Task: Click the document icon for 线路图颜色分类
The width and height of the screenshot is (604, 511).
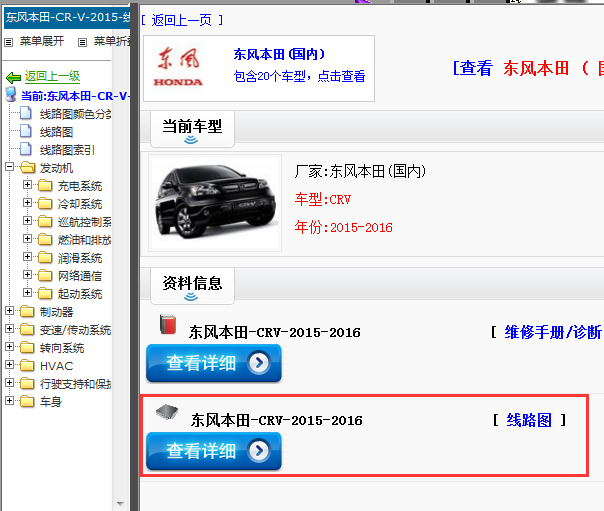Action: point(26,114)
